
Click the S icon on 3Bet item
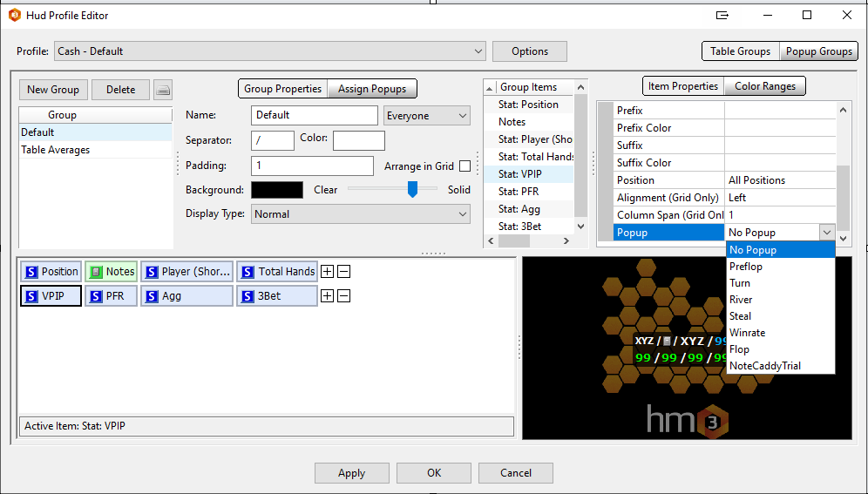[x=248, y=296]
